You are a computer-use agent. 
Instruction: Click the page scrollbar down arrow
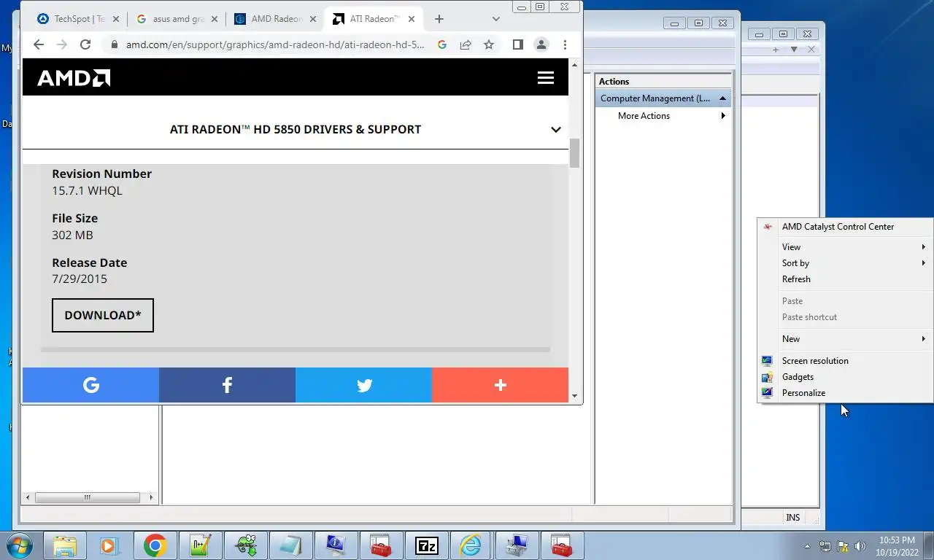click(x=574, y=396)
